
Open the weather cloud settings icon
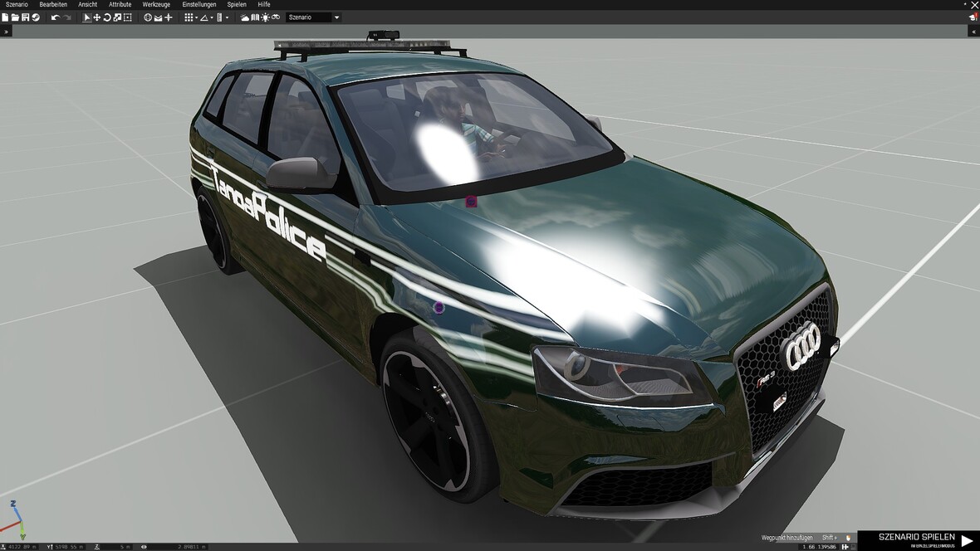(x=245, y=17)
